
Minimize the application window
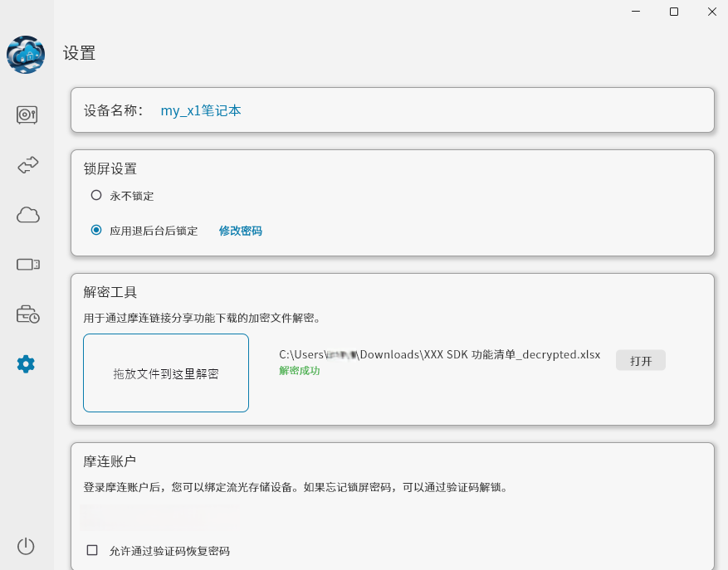(x=636, y=12)
